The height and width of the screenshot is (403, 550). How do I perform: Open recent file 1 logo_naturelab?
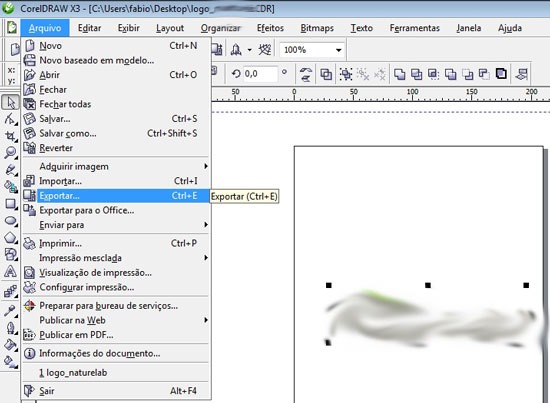[116, 372]
